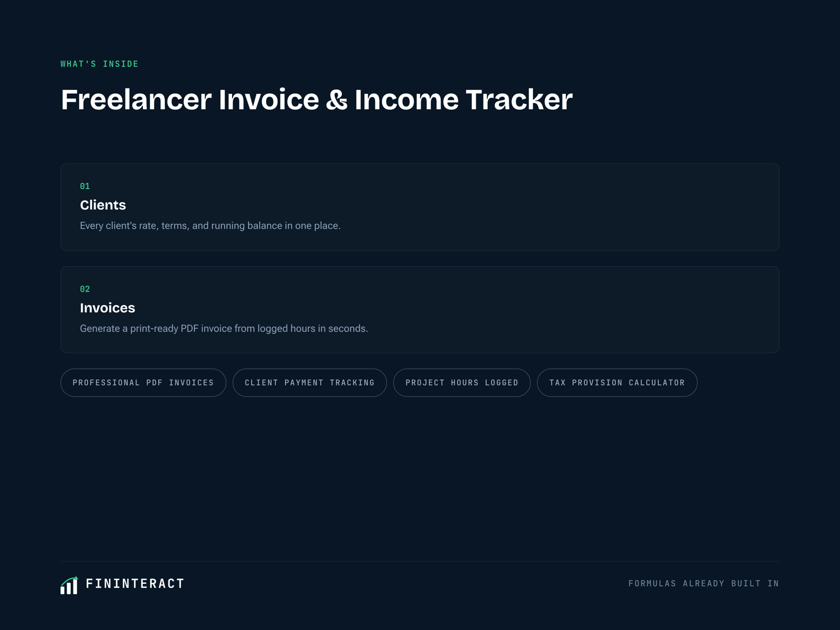Click the "Every client's rate, terms" description
This screenshot has width=840, height=630.
pos(211,226)
